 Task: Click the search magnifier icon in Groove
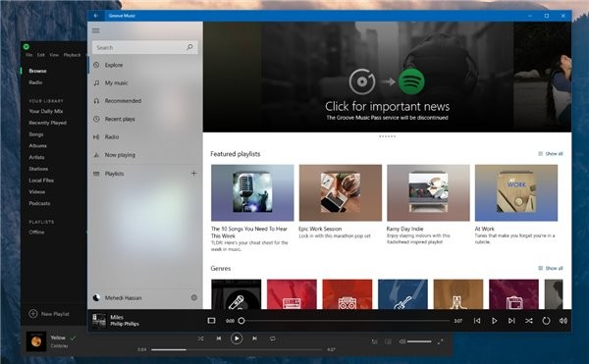[189, 47]
